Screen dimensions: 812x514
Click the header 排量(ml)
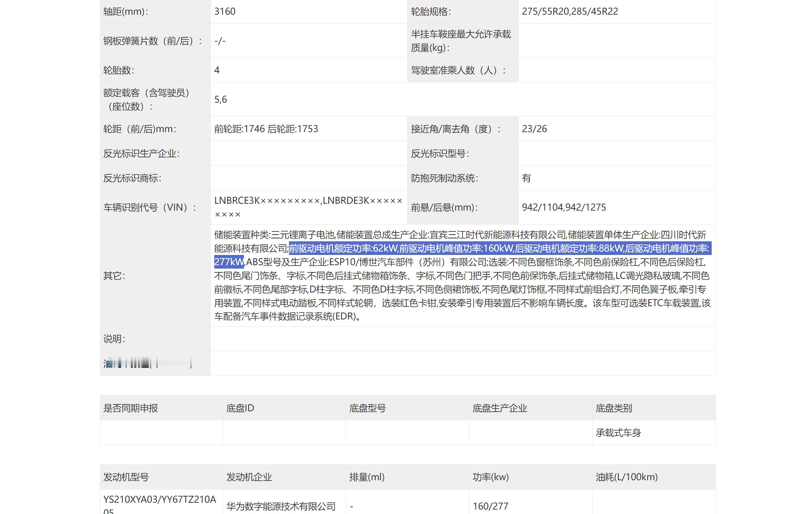coord(367,477)
